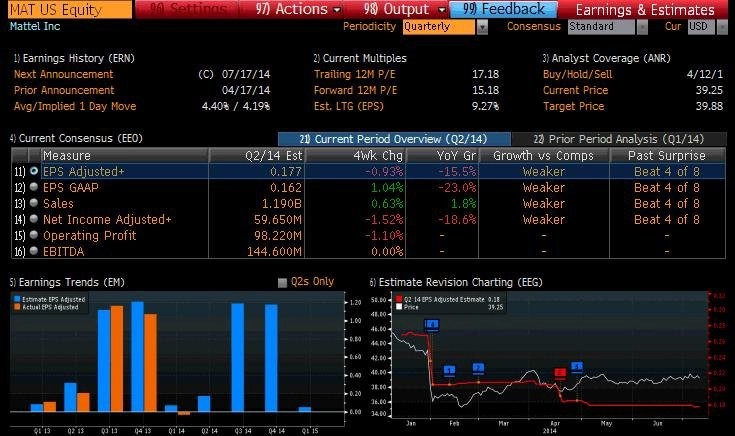Select the Operating Profit radio button
This screenshot has width=735, height=436.
click(34, 235)
